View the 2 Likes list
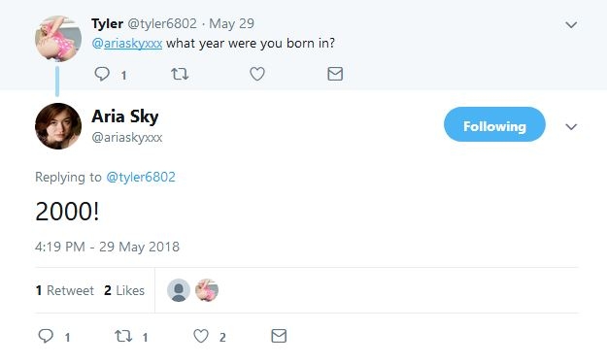The height and width of the screenshot is (364, 607). (124, 290)
